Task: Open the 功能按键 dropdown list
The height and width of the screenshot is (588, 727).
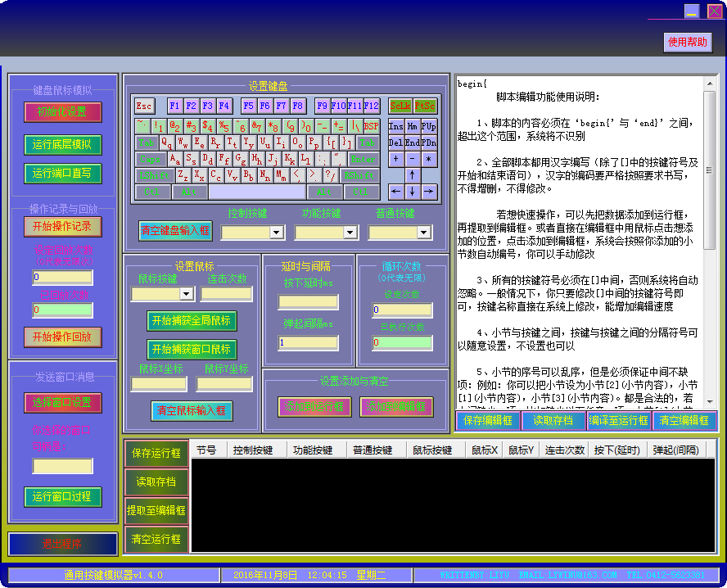Action: coord(351,233)
